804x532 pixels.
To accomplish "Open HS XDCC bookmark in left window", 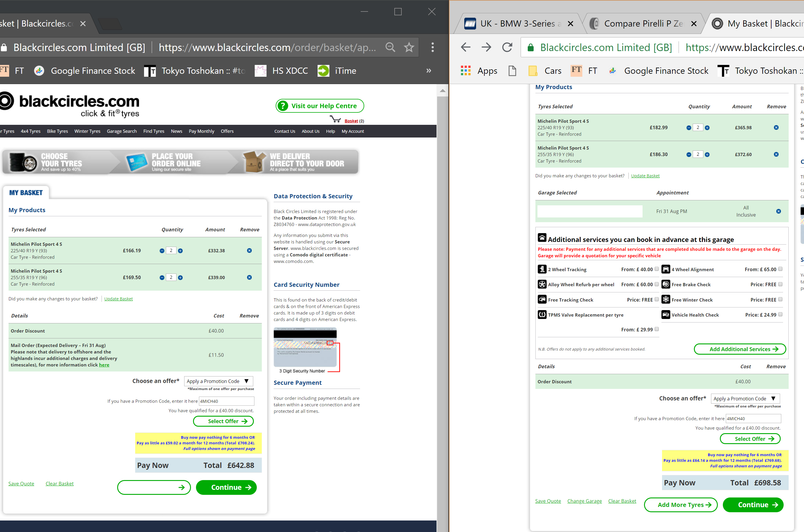I will (x=281, y=71).
